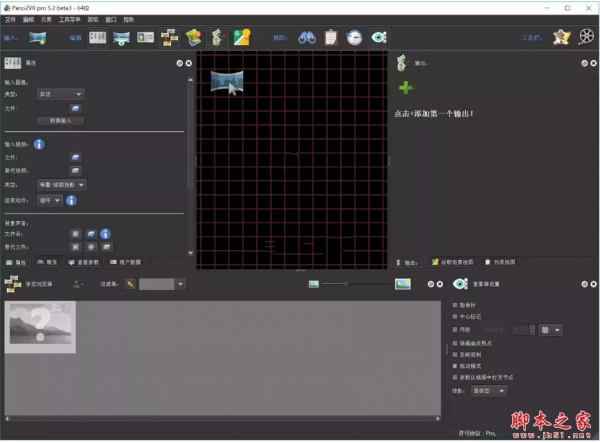Switch to the 列表视图 tab
600x443 pixels.
tap(500, 262)
